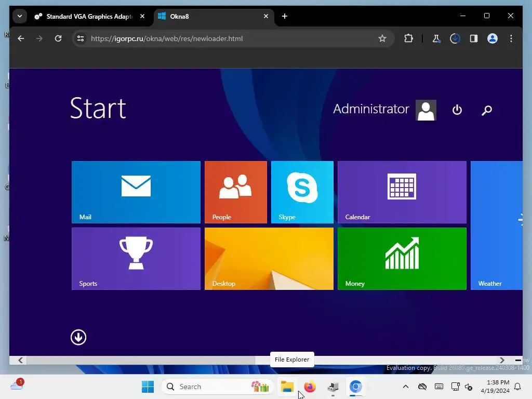Open the clock showing 1:38 PM
Viewport: 532px width, 399px height.
(495, 387)
